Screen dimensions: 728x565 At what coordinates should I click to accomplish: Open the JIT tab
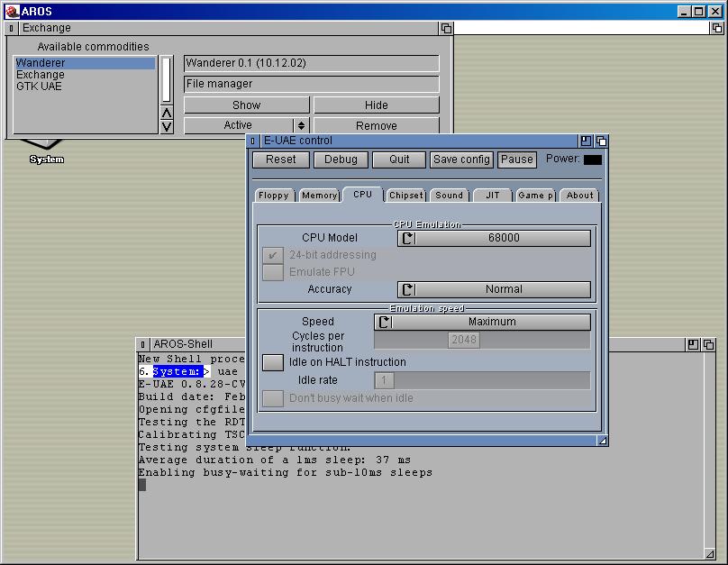point(493,196)
